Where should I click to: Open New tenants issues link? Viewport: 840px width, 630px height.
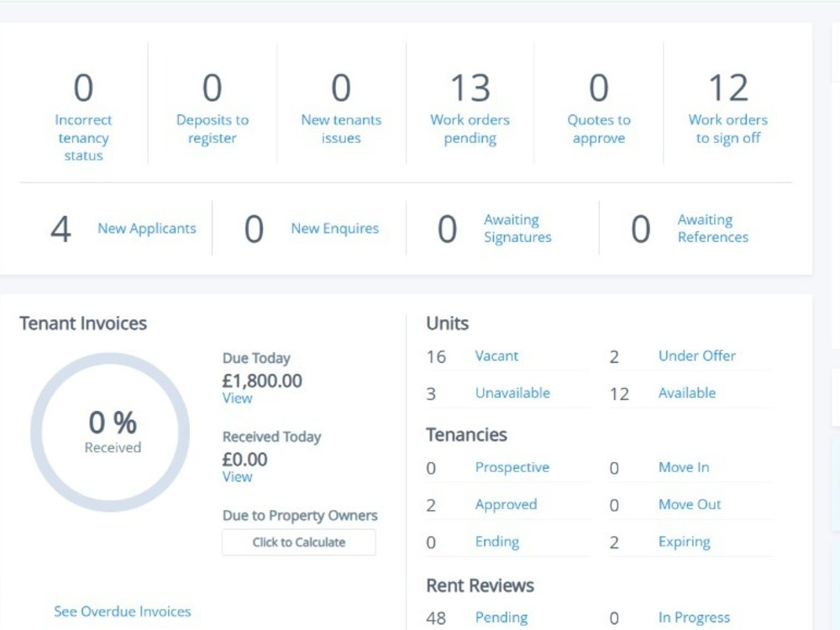coord(341,129)
